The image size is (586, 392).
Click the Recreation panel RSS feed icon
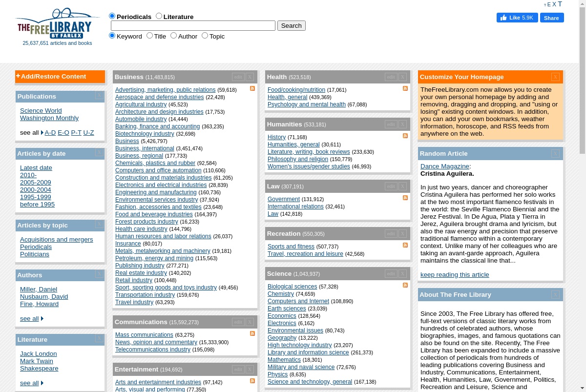point(405,245)
